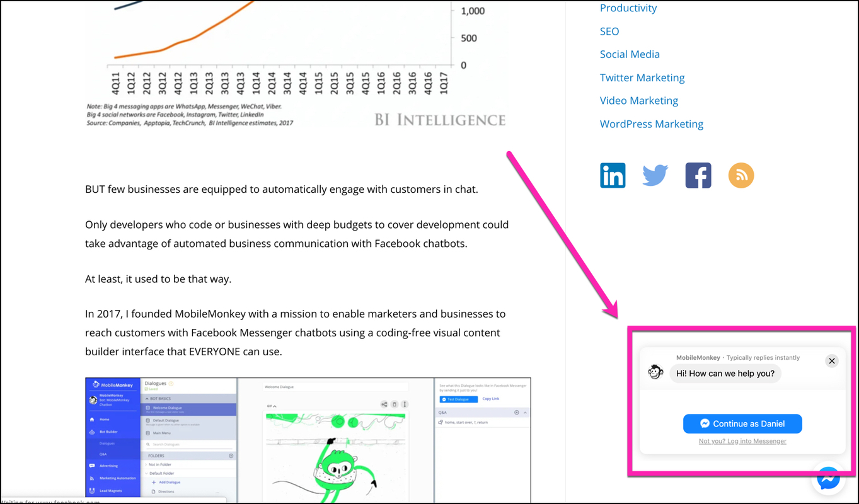Open the Productivity category link
The width and height of the screenshot is (859, 504).
pos(628,8)
